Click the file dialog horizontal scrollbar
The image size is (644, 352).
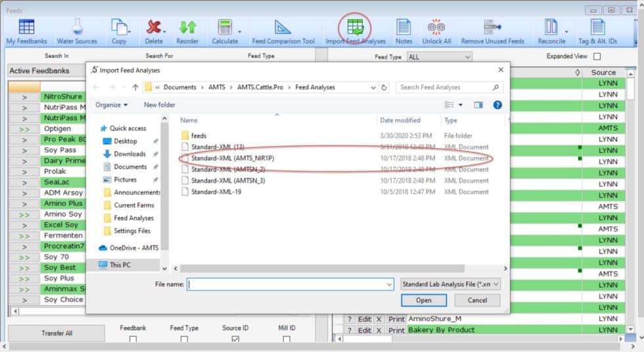(x=323, y=268)
